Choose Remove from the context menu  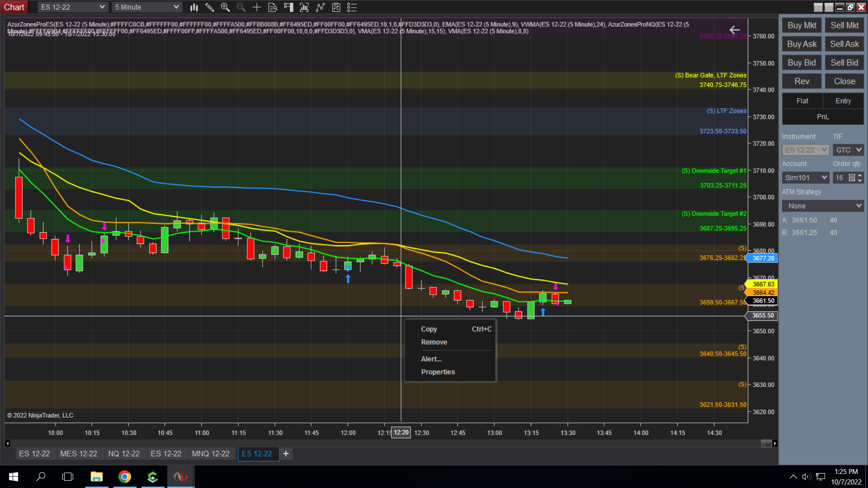click(434, 342)
